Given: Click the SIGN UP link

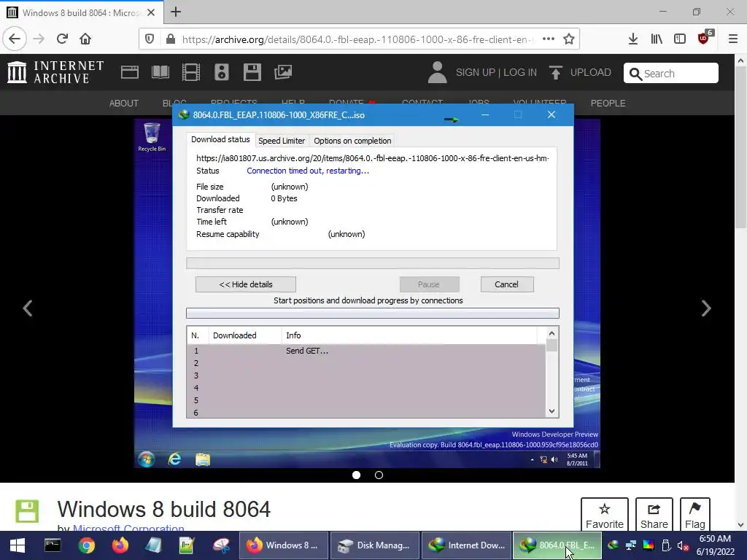Looking at the screenshot, I should (x=476, y=72).
